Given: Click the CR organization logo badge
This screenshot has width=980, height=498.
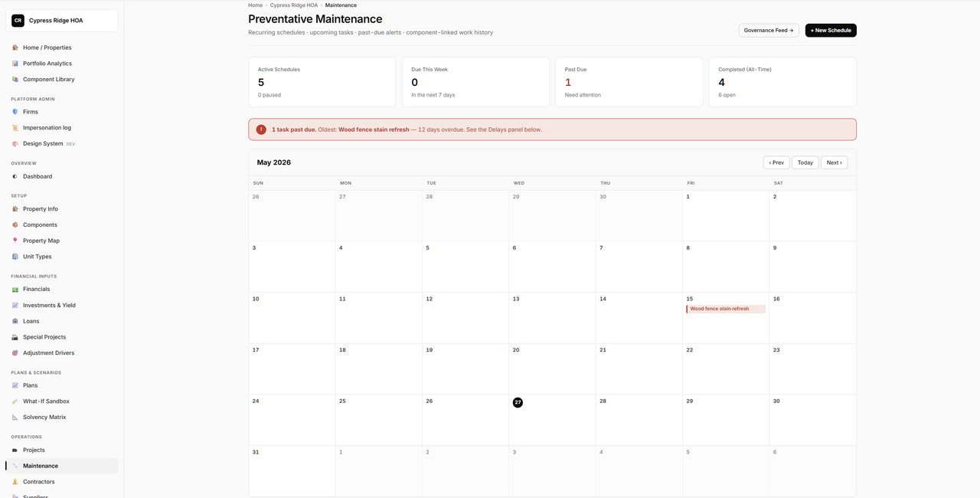Looking at the screenshot, I should [x=18, y=21].
